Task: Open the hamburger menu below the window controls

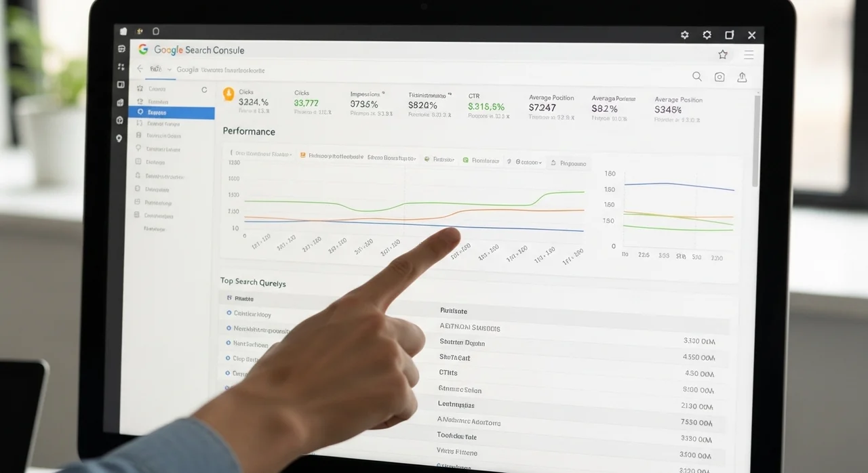Action: pyautogui.click(x=749, y=55)
